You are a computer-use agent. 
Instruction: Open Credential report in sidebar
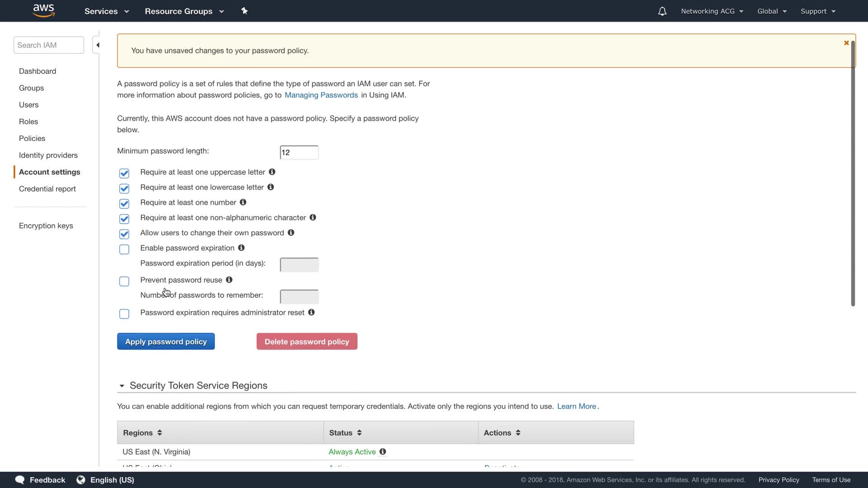coord(47,189)
